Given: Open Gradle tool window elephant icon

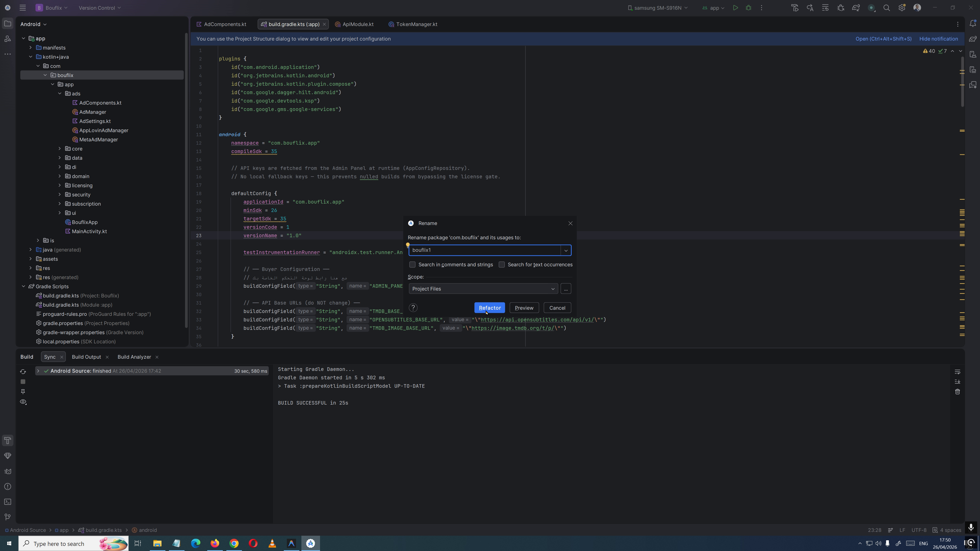Looking at the screenshot, I should click(973, 39).
